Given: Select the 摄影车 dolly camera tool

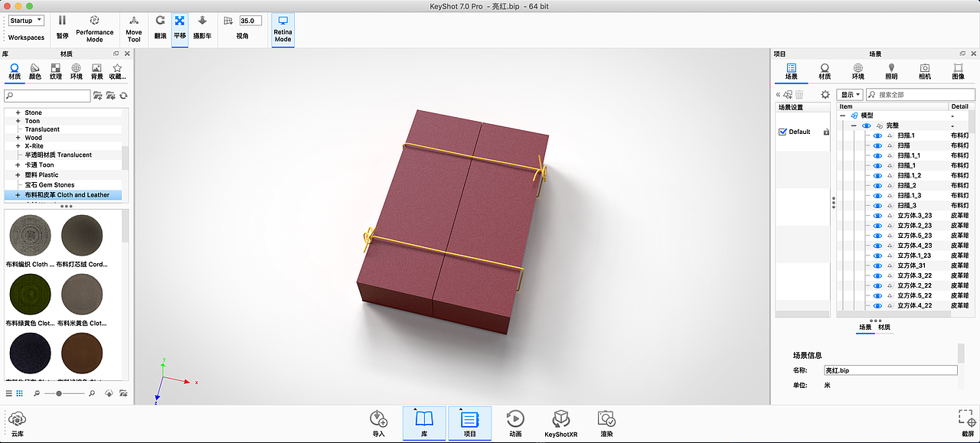Looking at the screenshot, I should point(202,28).
